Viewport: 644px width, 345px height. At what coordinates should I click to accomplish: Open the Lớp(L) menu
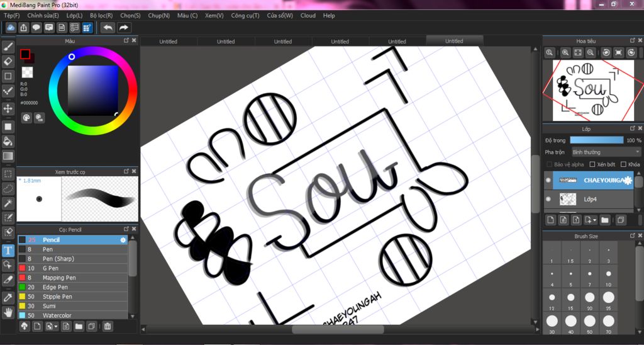coord(74,16)
